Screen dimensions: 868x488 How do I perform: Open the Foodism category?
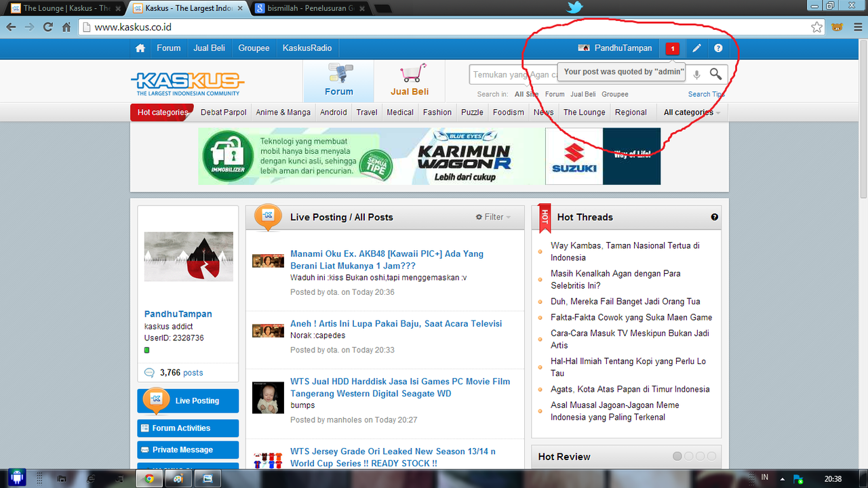(509, 113)
